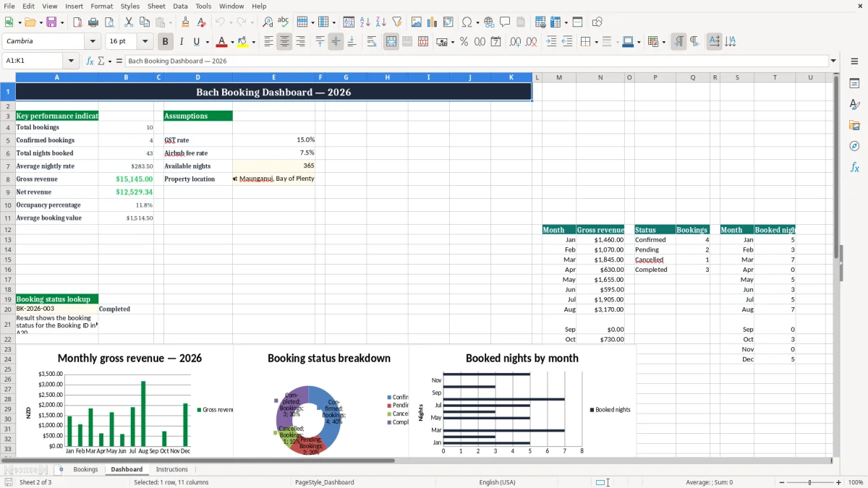The width and height of the screenshot is (868, 488).
Task: Open the Format menu
Action: point(101,6)
